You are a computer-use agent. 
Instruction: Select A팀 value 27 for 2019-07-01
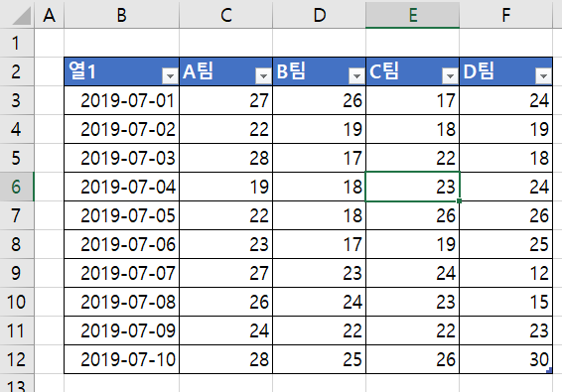tap(225, 100)
